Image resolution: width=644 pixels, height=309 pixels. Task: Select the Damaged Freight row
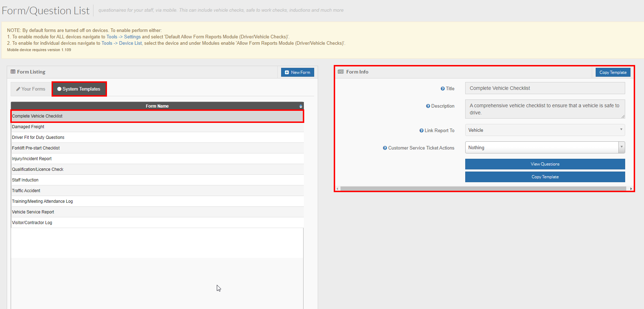point(157,127)
